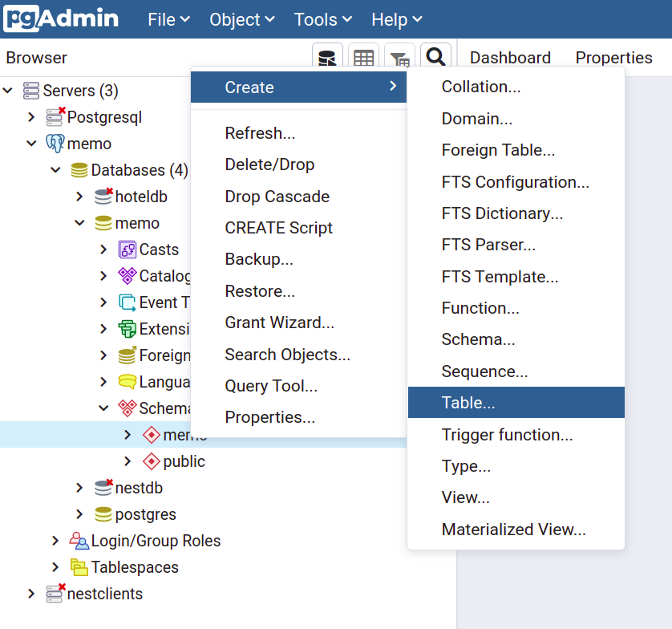Click the Extensions node icon

pyautogui.click(x=128, y=329)
